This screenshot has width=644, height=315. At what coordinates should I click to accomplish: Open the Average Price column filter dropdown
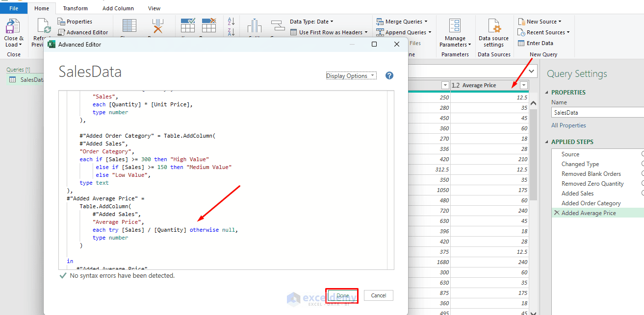[524, 85]
